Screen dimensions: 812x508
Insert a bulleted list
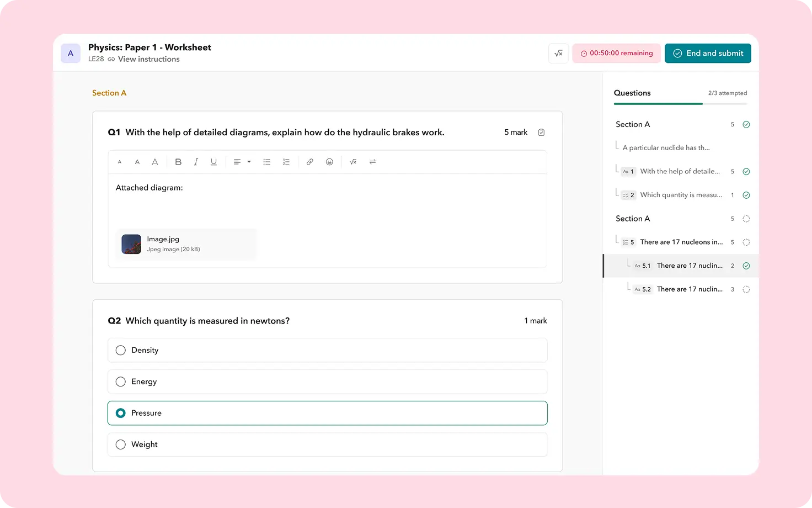coord(267,162)
